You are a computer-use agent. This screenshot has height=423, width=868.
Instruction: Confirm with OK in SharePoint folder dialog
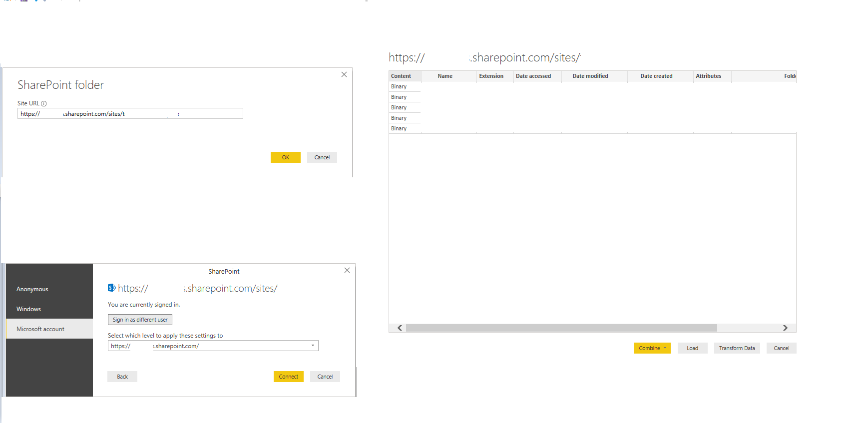(x=286, y=157)
